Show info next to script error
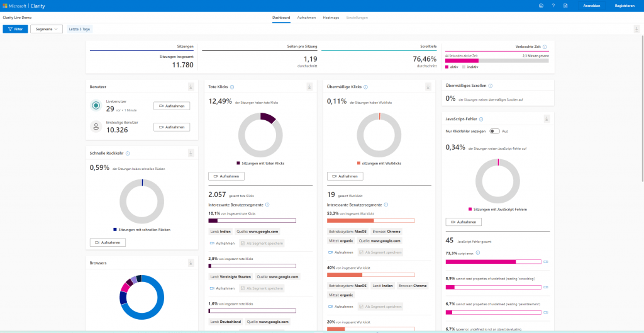Image resolution: width=644 pixels, height=333 pixels. tap(477, 253)
